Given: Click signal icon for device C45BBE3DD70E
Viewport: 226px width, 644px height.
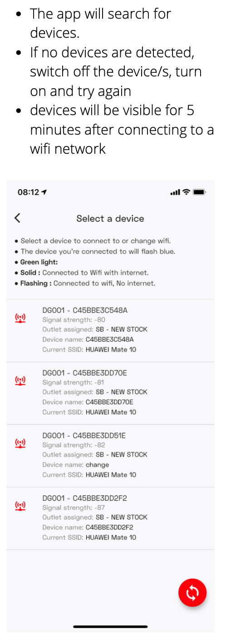Looking at the screenshot, I should [x=20, y=380].
